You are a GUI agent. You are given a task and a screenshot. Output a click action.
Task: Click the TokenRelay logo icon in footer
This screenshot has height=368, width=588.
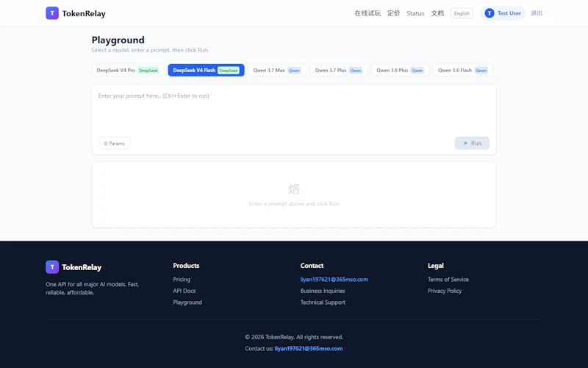click(52, 267)
